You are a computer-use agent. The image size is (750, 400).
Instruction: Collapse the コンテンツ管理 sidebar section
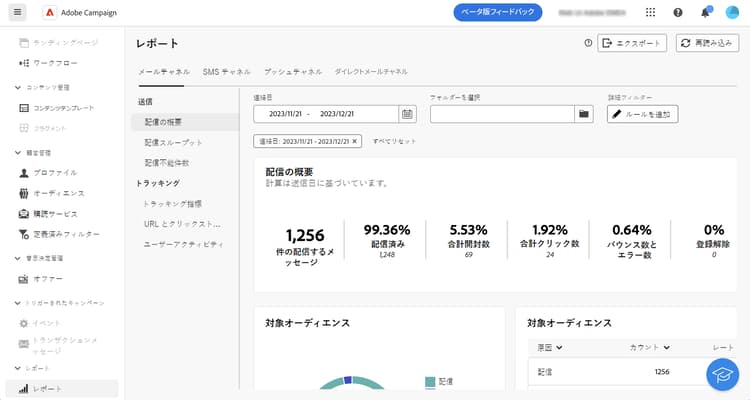coord(18,88)
